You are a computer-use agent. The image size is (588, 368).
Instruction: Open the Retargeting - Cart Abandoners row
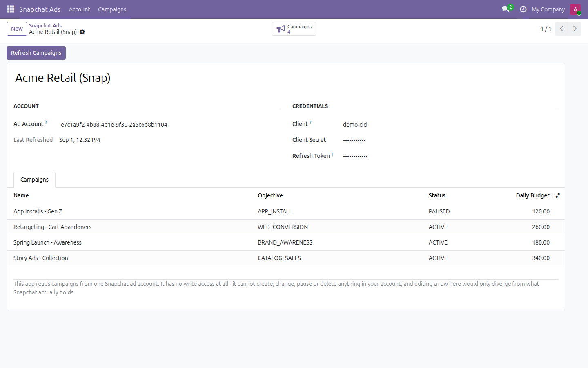tap(286, 227)
